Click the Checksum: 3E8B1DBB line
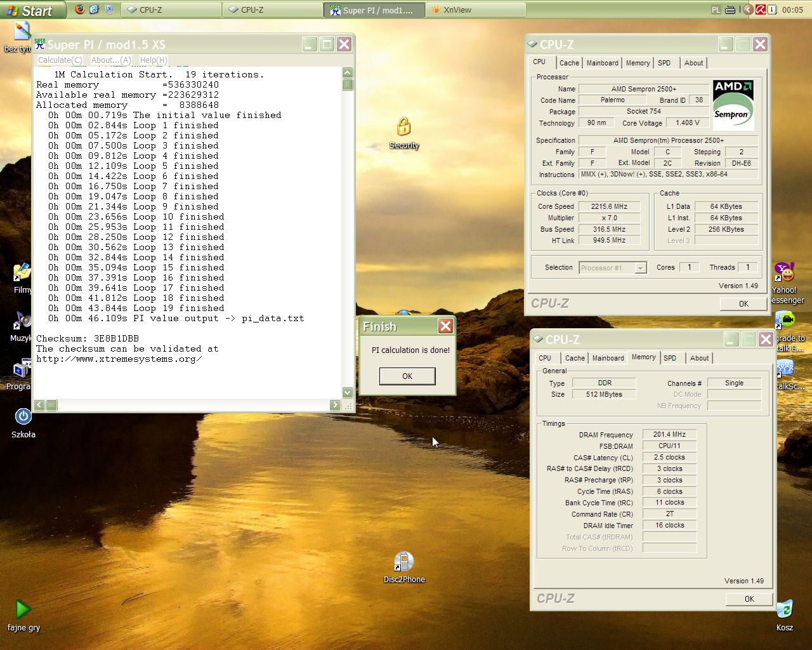The height and width of the screenshot is (650, 812). click(88, 338)
